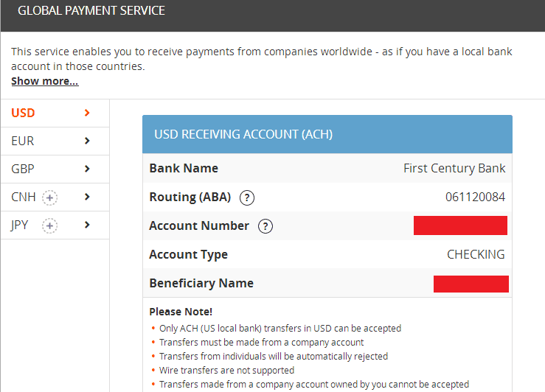Image resolution: width=545 pixels, height=392 pixels.
Task: Click the 'Please Note!' heading
Action: (x=181, y=312)
